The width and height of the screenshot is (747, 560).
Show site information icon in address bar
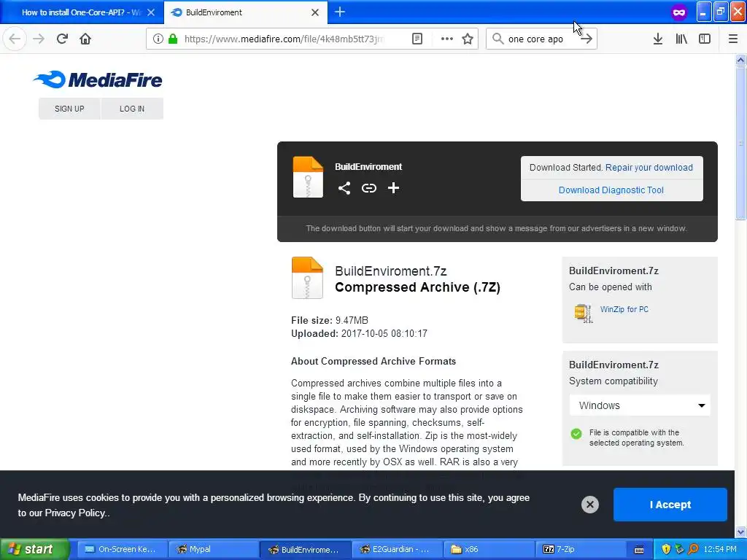point(158,39)
